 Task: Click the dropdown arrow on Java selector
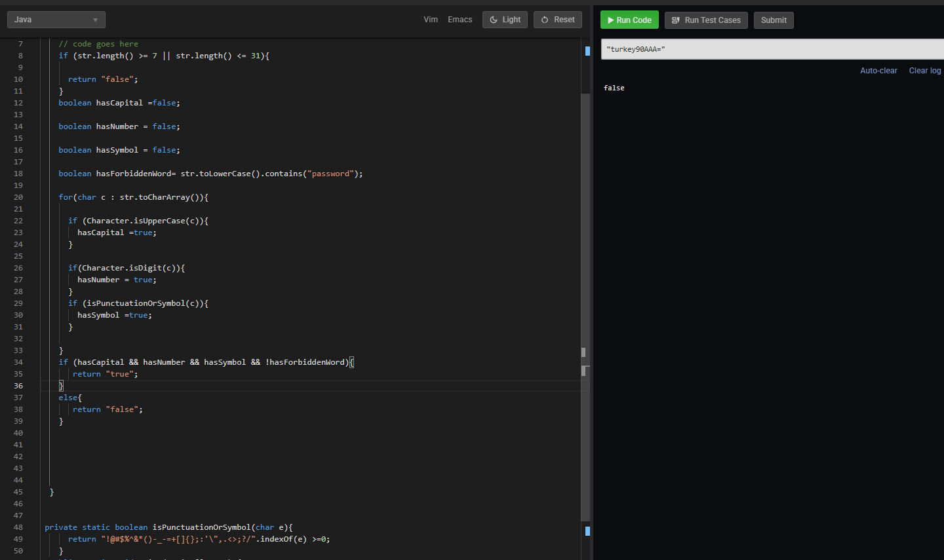pos(96,19)
